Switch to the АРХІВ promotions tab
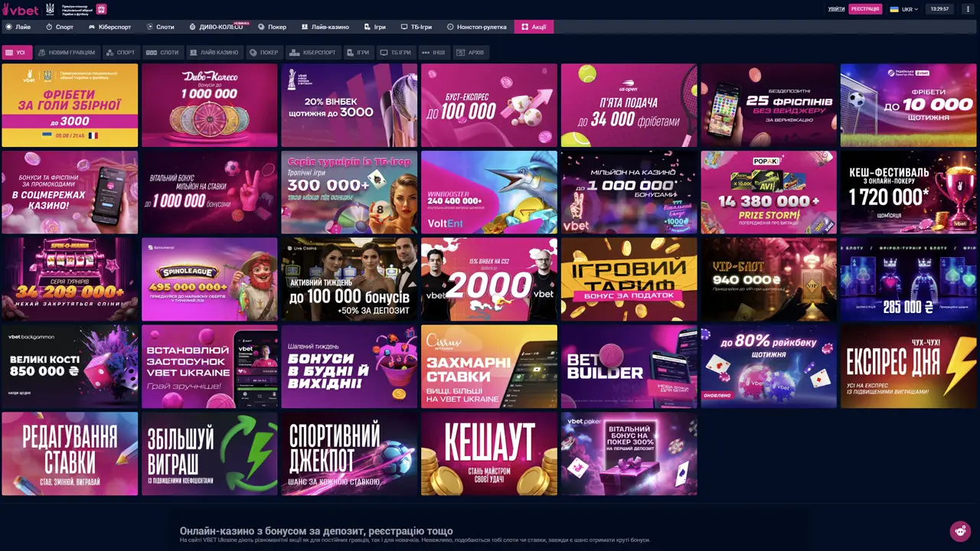 coord(470,53)
